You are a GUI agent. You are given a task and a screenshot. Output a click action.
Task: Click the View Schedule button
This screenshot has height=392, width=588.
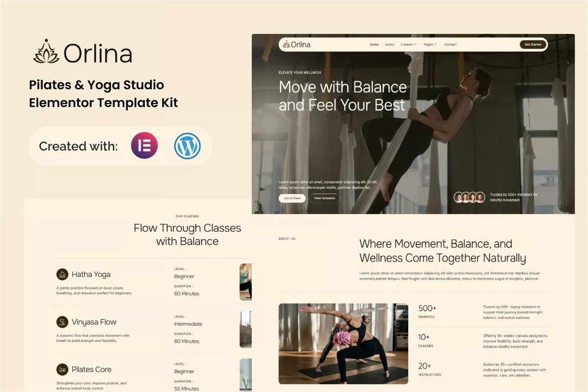coord(324,198)
